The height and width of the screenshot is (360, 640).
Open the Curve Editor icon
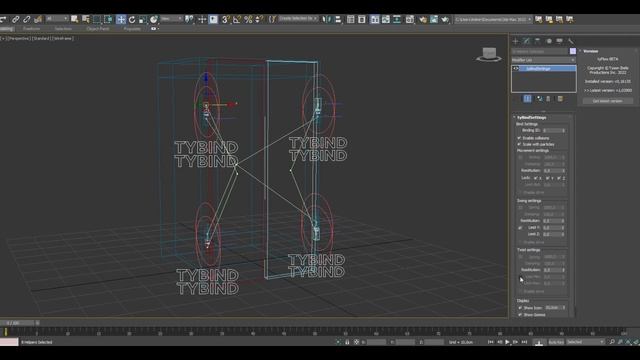click(x=386, y=19)
